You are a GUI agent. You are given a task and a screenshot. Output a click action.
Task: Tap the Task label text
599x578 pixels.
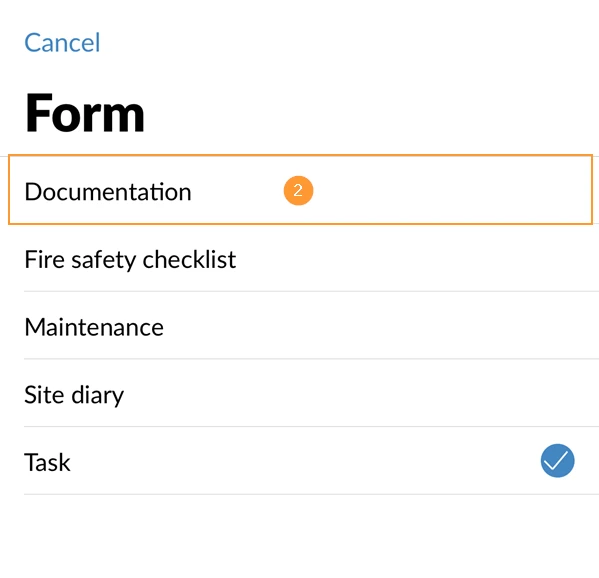coord(47,462)
